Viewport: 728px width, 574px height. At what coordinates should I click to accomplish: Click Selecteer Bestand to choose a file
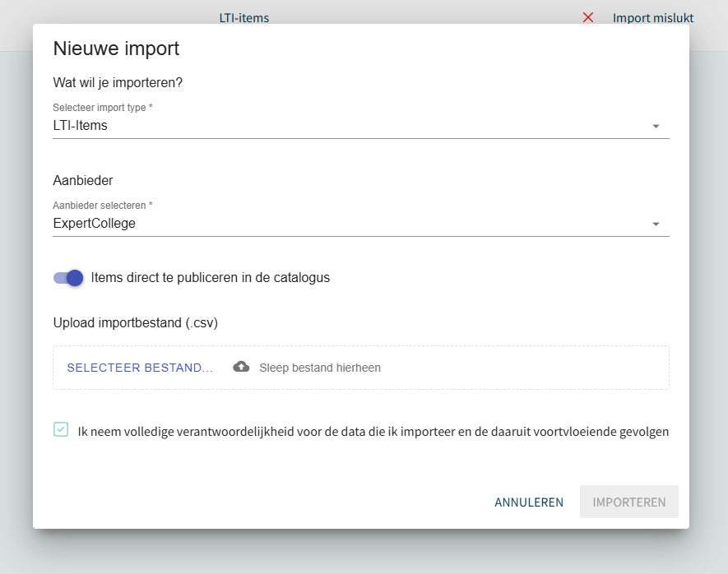coord(140,368)
